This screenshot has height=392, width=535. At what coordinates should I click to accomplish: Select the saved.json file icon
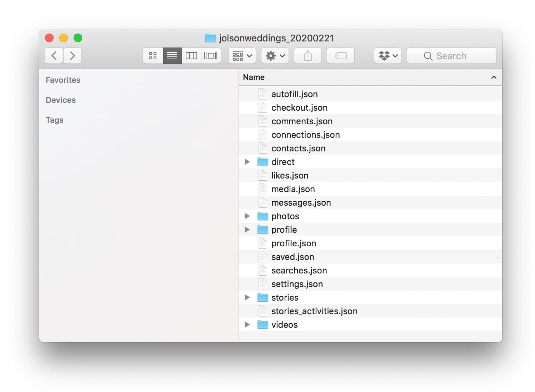[263, 257]
